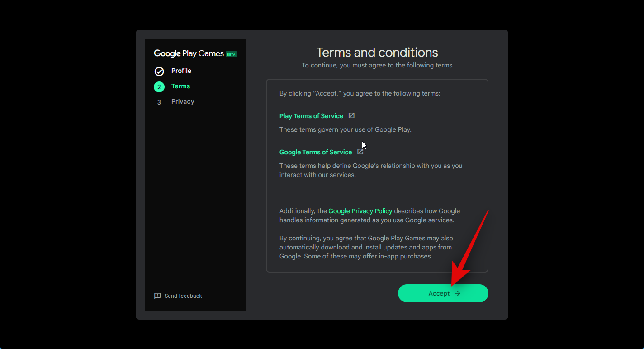Viewport: 644px width, 349px height.
Task: Click the 'By clicking "Accept,"' intro sentence
Action: point(360,93)
